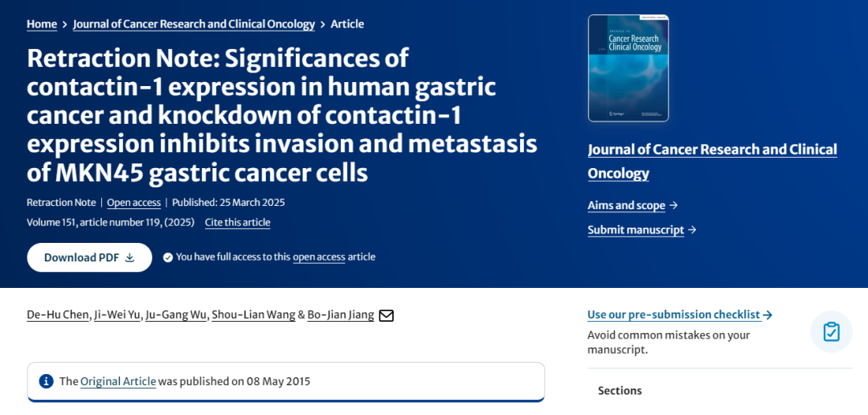
Task: Click the open access link in the access notice
Action: [319, 257]
